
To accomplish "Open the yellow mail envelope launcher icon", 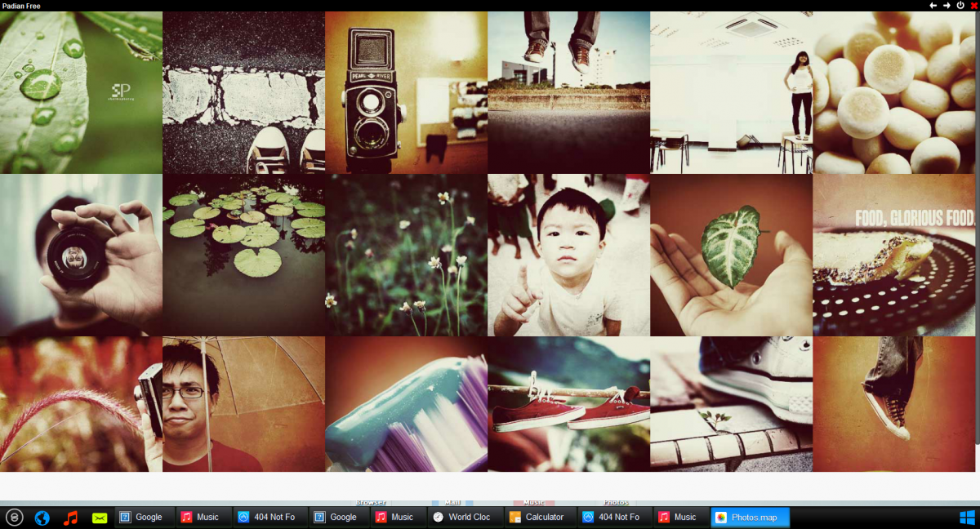I will [x=100, y=518].
